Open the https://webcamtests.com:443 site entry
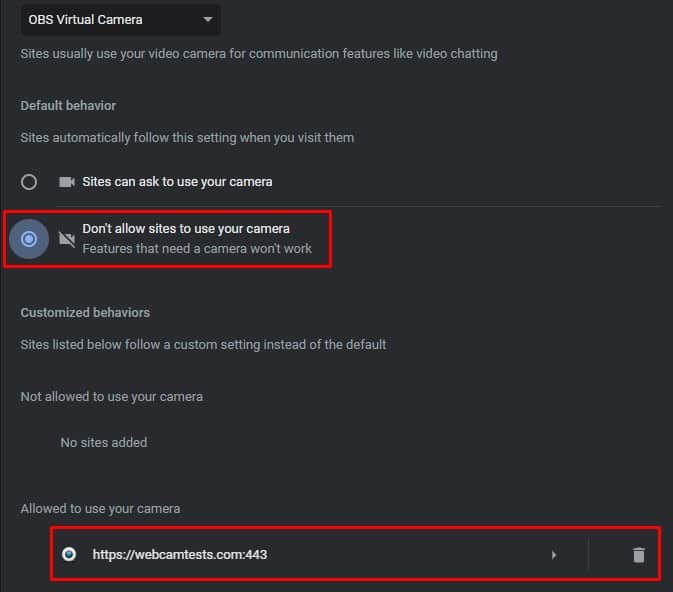The image size is (673, 592). pyautogui.click(x=180, y=554)
